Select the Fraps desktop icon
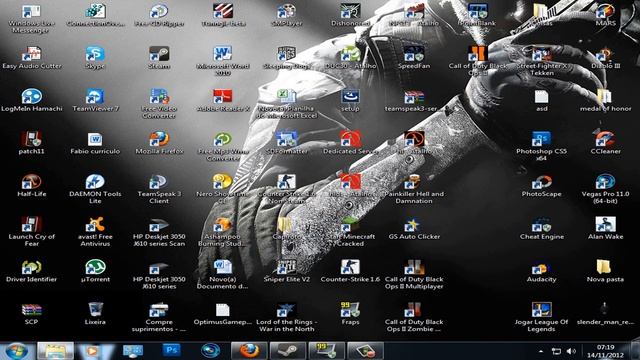Viewport: 640px width, 360px height. [350, 311]
